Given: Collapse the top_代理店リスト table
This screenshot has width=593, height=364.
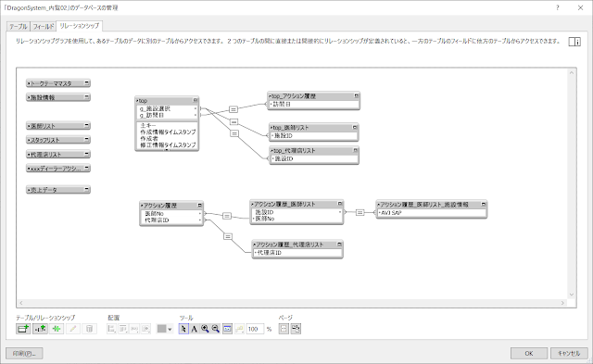Looking at the screenshot, I should (355, 150).
